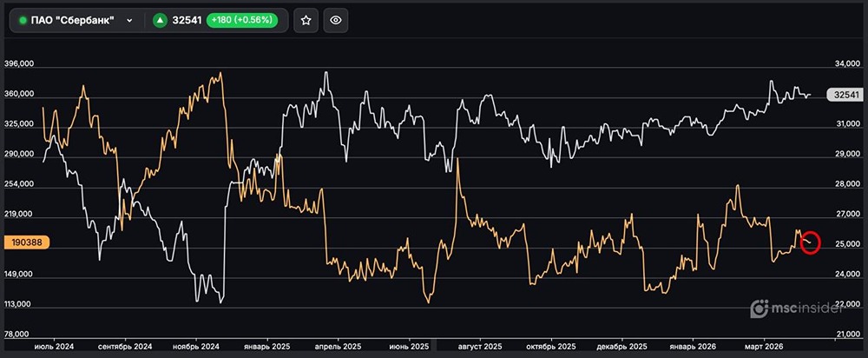Select the март 2026 date label
The height and width of the screenshot is (358, 868).
[764, 346]
